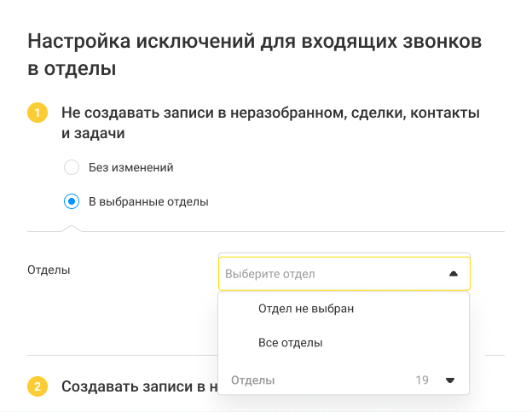This screenshot has height=412, width=532.
Task: Click the count '19' in dropdown
Action: 422,380
